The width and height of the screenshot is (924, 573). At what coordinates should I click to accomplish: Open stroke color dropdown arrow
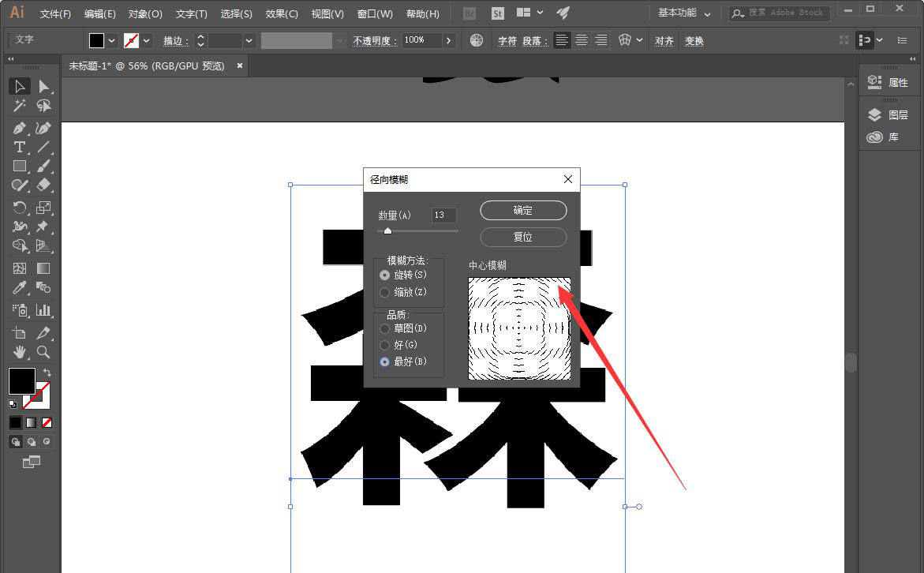coord(146,41)
